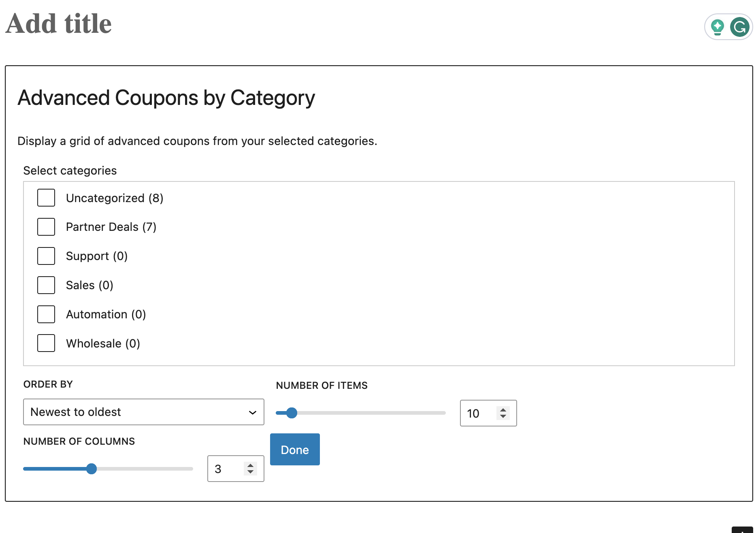Image resolution: width=756 pixels, height=533 pixels.
Task: Enable the Partner Deals (7) checkbox
Action: pyautogui.click(x=46, y=227)
